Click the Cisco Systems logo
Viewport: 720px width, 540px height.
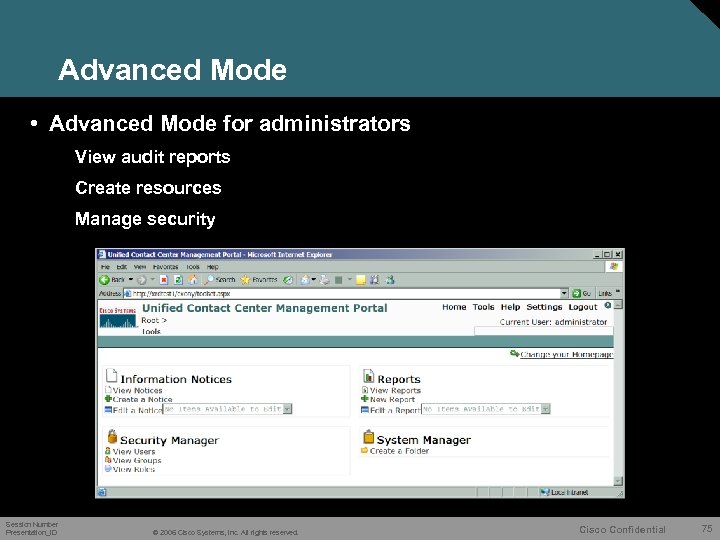click(118, 317)
